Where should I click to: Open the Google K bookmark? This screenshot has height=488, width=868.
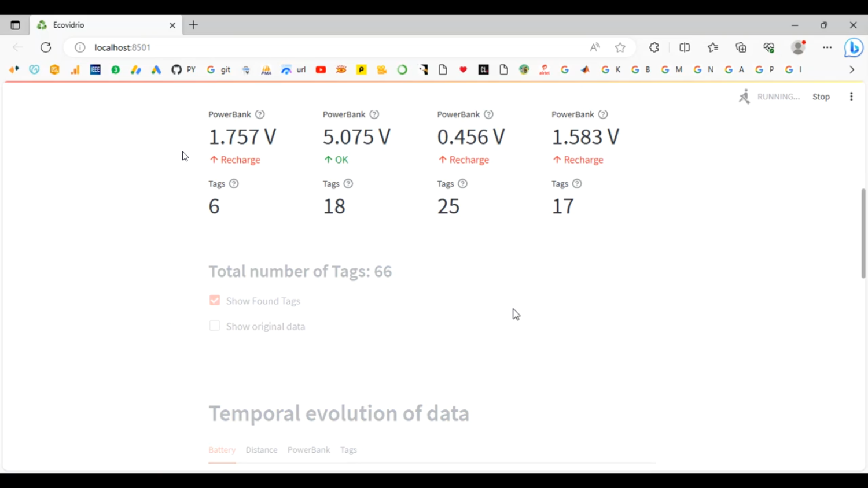pos(611,70)
